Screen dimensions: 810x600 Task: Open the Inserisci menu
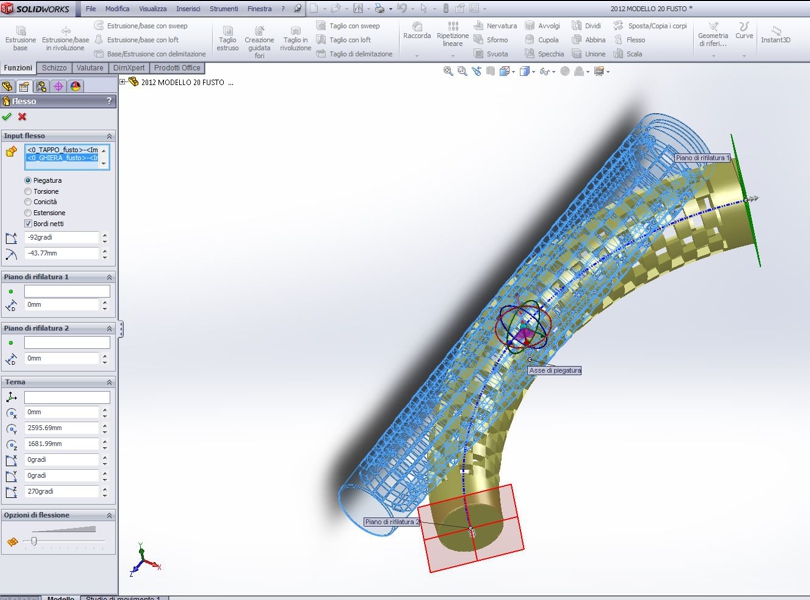pos(188,9)
